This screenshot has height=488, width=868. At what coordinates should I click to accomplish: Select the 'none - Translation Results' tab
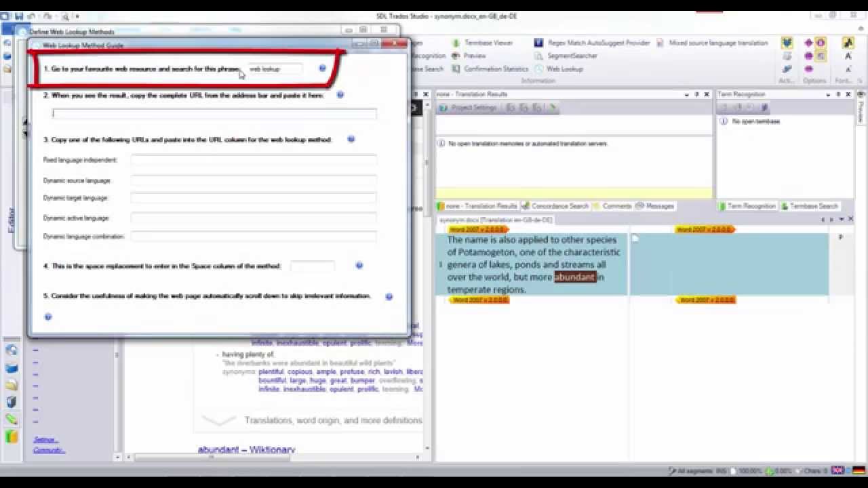click(x=477, y=206)
